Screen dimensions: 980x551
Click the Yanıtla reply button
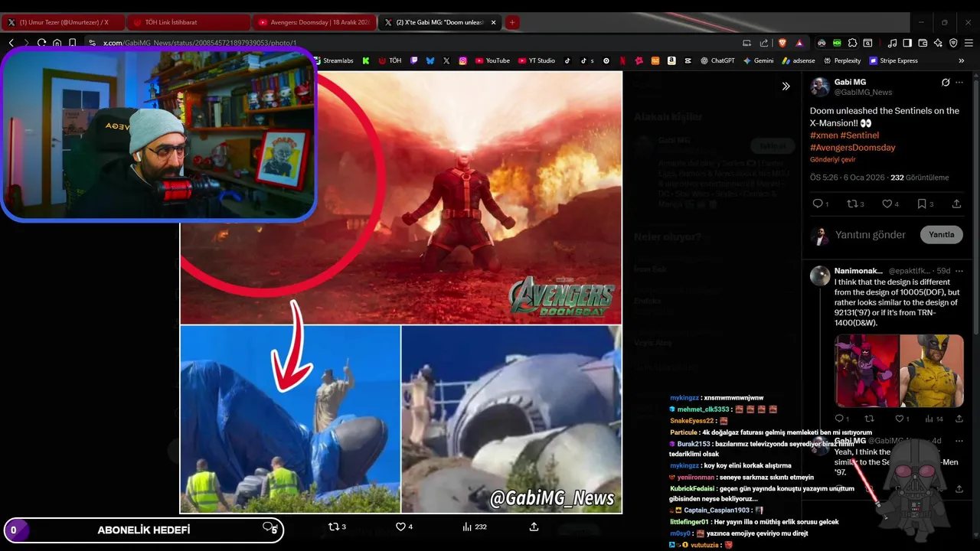(941, 235)
